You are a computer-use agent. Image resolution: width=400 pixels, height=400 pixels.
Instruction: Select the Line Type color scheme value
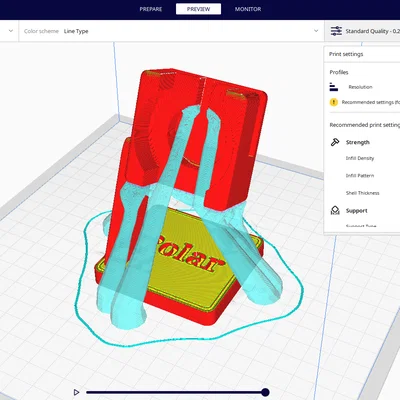(76, 31)
